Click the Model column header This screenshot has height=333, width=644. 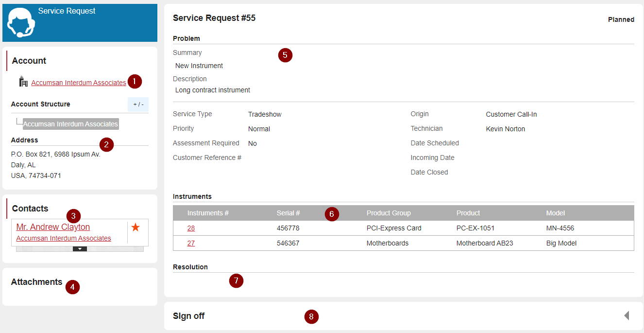tap(556, 213)
